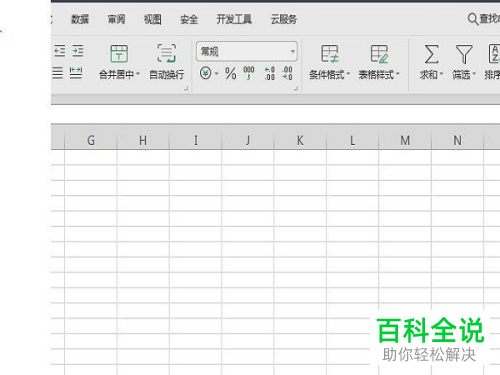This screenshot has width=500, height=375.
Task: Expand the currency symbol dropdown arrow
Action: [216, 73]
